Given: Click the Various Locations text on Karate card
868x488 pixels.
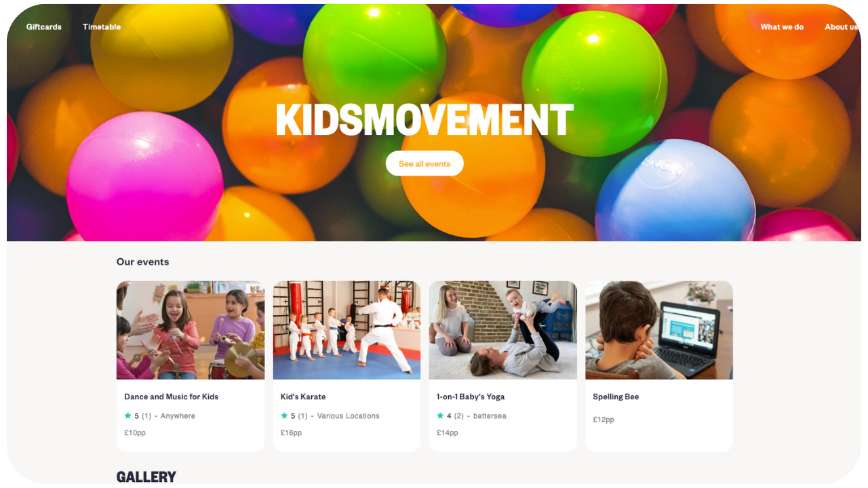Looking at the screenshot, I should coord(349,416).
